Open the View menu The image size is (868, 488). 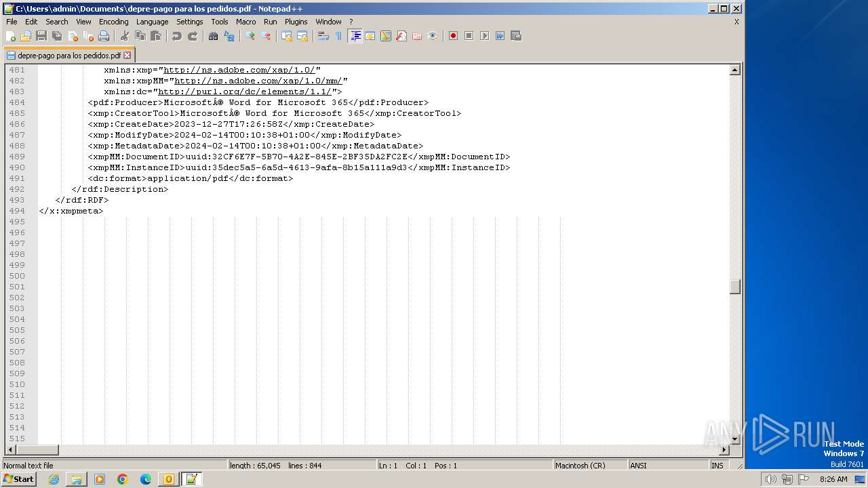(x=83, y=22)
